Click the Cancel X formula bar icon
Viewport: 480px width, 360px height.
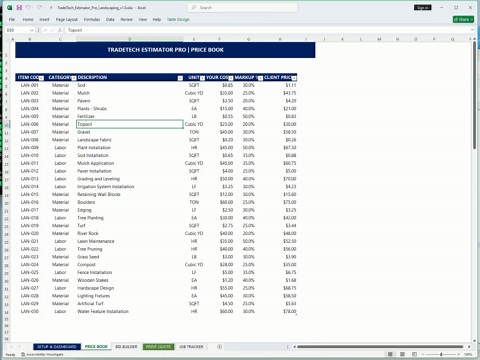point(45,30)
